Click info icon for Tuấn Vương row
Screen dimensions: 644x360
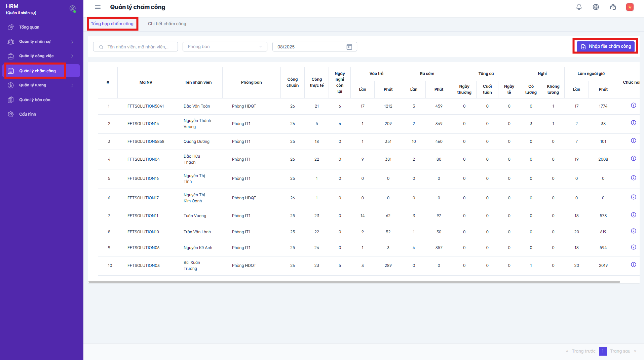[633, 215]
